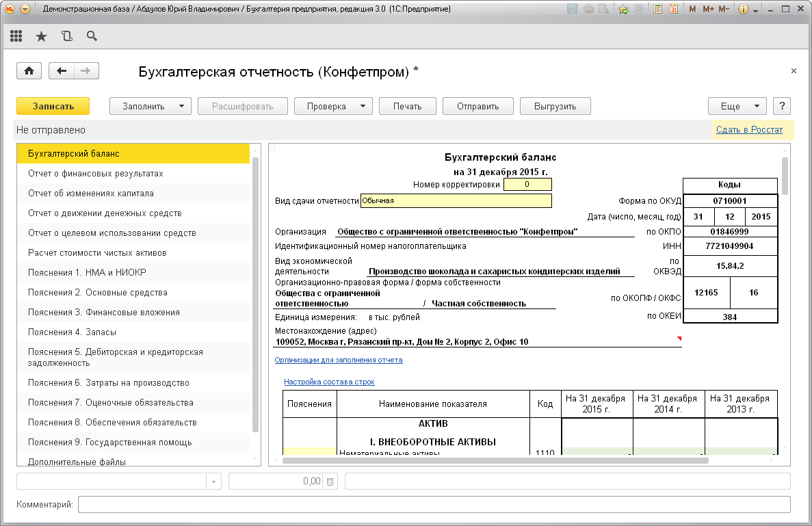Navigate back with the left arrow
This screenshot has width=812, height=526.
[62, 71]
